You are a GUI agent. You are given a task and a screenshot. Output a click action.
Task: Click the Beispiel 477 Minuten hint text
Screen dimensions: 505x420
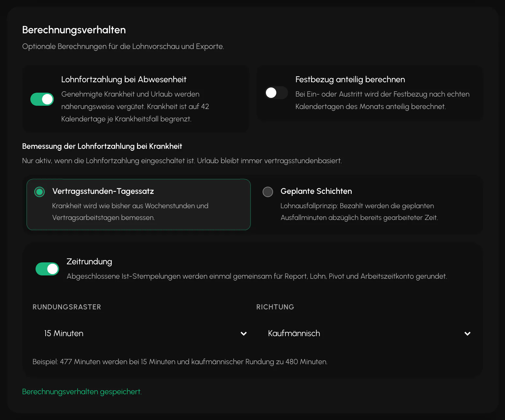click(180, 362)
